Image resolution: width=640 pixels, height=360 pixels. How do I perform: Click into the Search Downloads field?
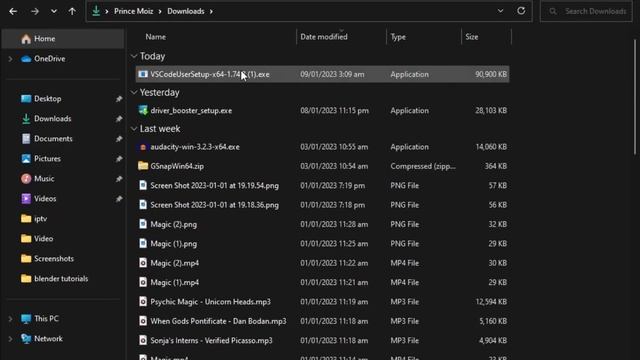(x=587, y=11)
